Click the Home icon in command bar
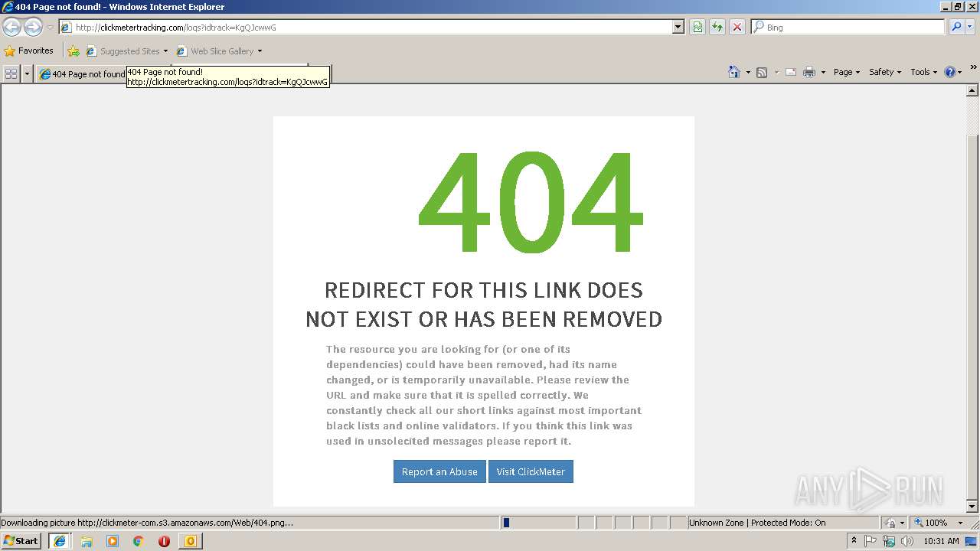The image size is (980, 551). [733, 72]
